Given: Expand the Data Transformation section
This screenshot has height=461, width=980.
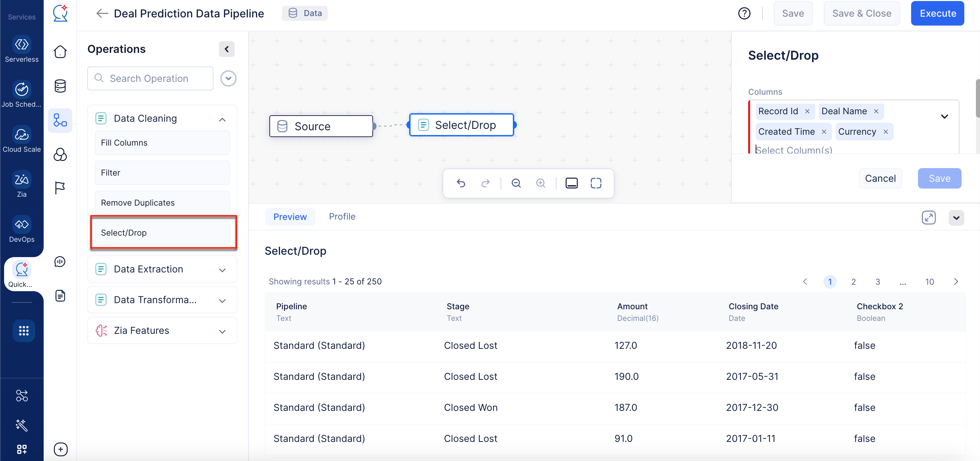Looking at the screenshot, I should tap(222, 300).
